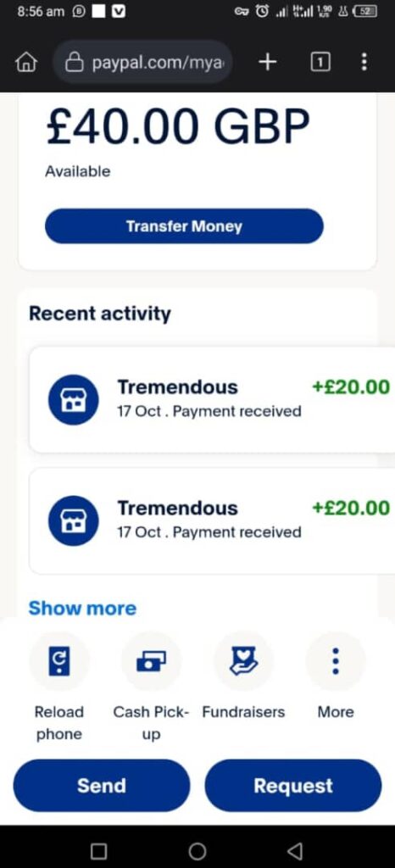Open second Tremendous +£20.00 payment
Image resolution: width=395 pixels, height=868 pixels.
212,520
